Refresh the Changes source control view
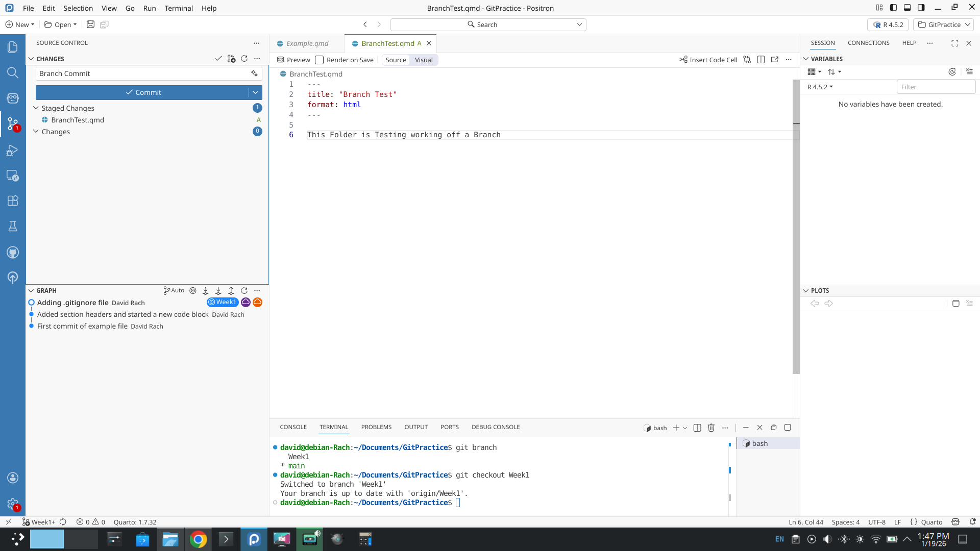 244,59
